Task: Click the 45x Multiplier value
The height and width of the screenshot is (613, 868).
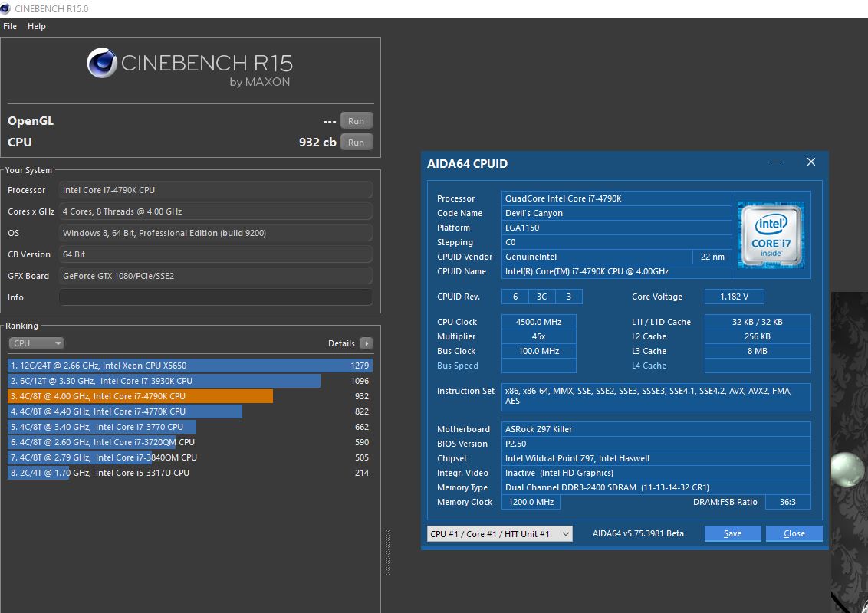Action: tap(538, 336)
